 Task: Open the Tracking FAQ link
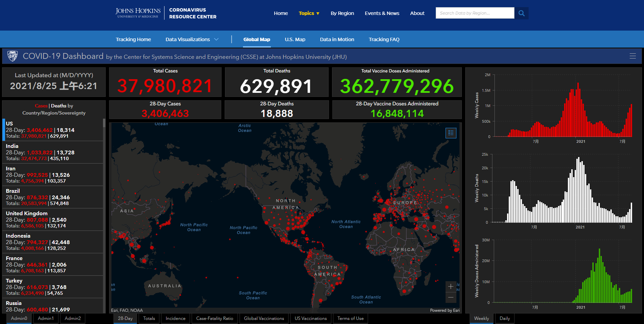(x=384, y=39)
